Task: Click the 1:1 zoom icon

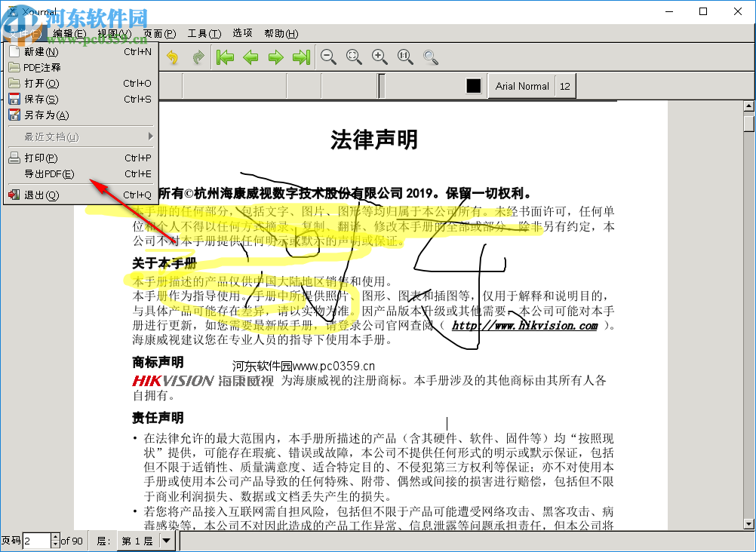Action: (x=405, y=57)
